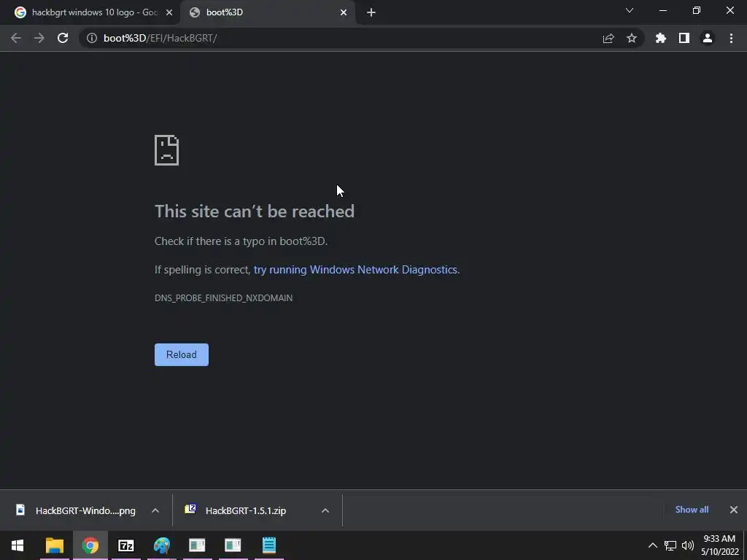Open the clock showing 9:33 AM
This screenshot has width=747, height=560.
(719, 545)
